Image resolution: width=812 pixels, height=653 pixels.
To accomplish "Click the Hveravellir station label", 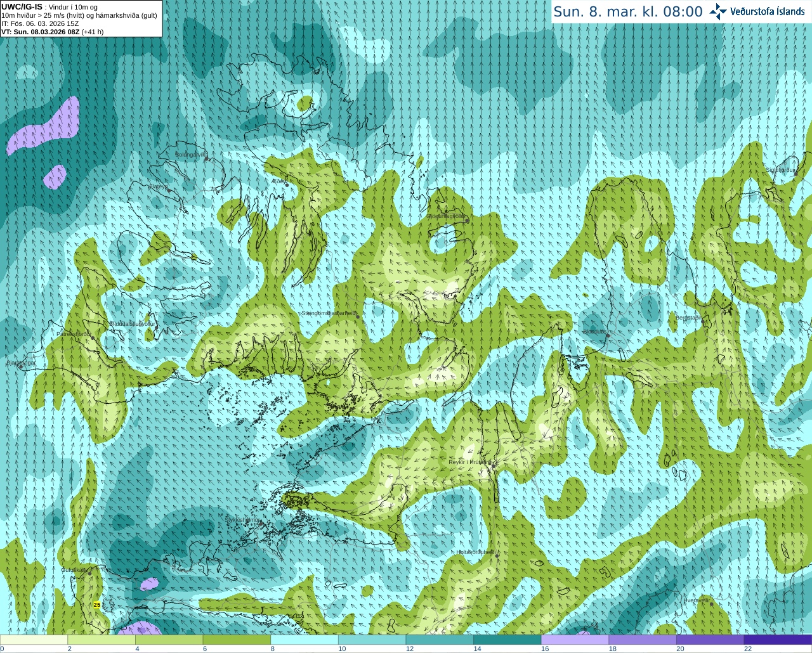I will (x=697, y=600).
